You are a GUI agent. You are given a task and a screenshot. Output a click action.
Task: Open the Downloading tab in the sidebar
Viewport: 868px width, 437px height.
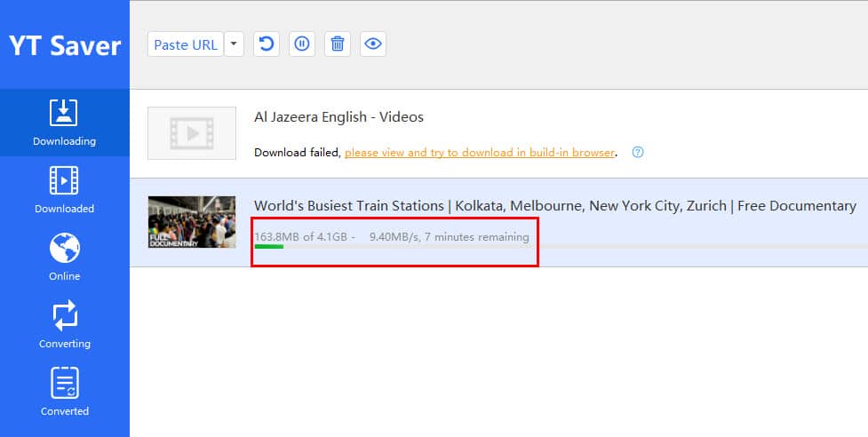(x=64, y=123)
